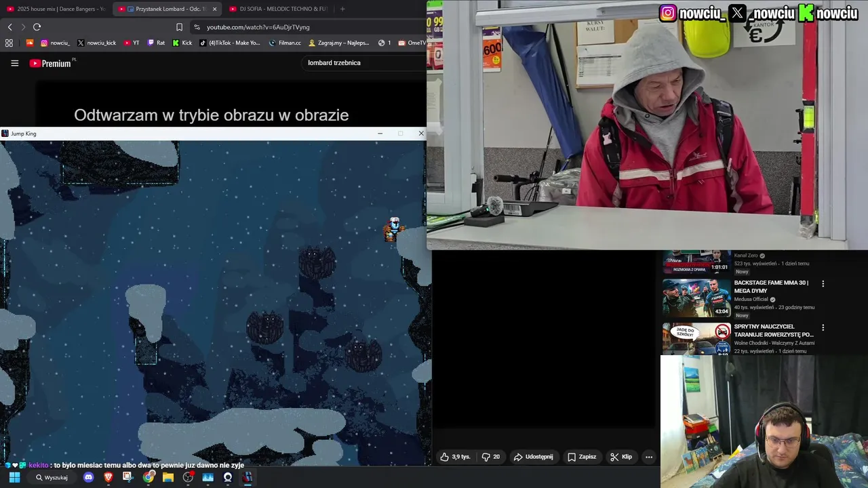
Task: Open Brave browser from taskbar
Action: 108,477
